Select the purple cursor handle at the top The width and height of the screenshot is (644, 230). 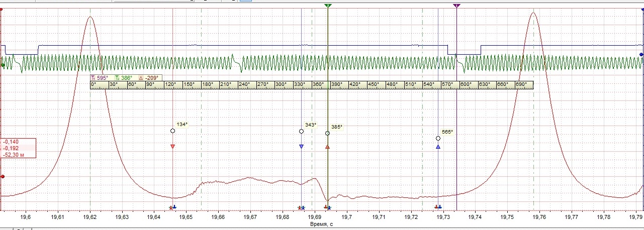(456, 5)
